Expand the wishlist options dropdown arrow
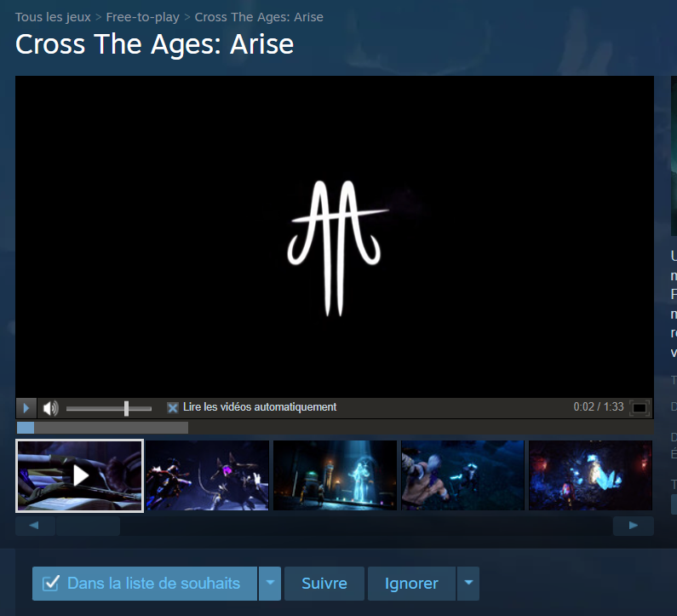 coord(270,584)
